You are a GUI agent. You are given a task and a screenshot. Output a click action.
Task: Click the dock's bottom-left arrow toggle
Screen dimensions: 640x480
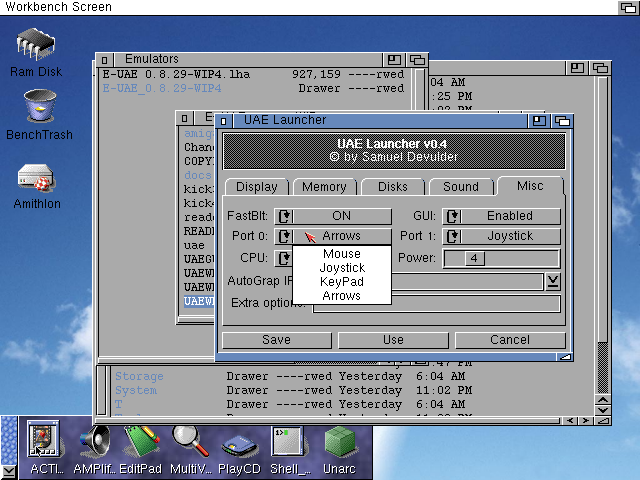[9, 472]
